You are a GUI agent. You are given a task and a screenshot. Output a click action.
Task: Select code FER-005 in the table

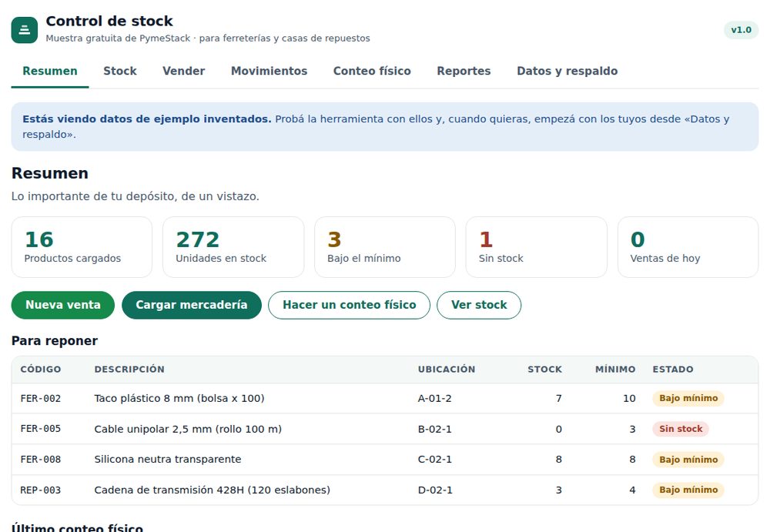(x=41, y=429)
